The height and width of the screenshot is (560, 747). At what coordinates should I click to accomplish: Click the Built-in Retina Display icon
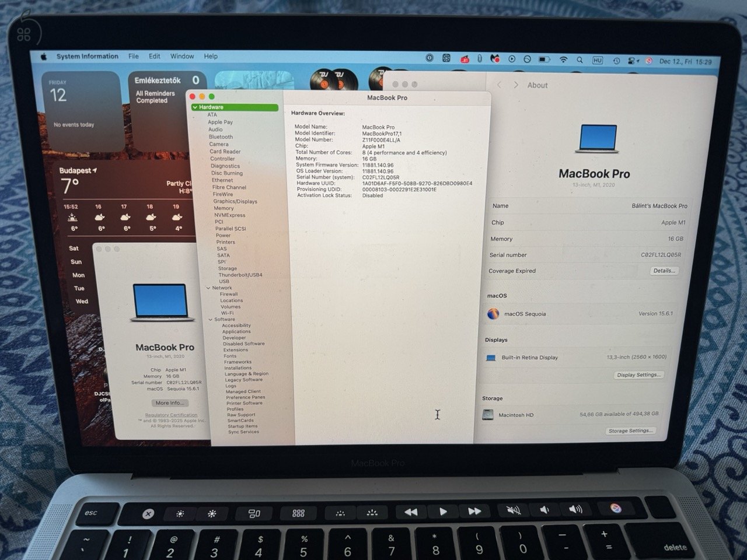click(491, 358)
